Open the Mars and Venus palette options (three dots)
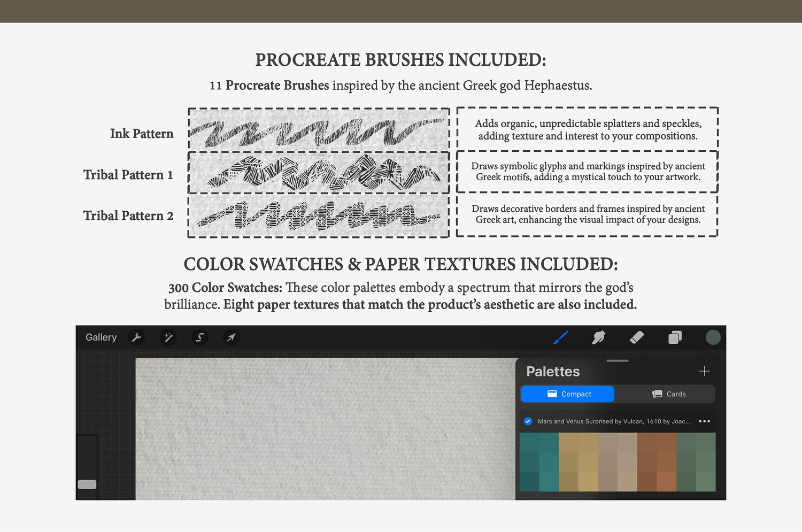Viewport: 802px width, 532px height. coord(704,421)
